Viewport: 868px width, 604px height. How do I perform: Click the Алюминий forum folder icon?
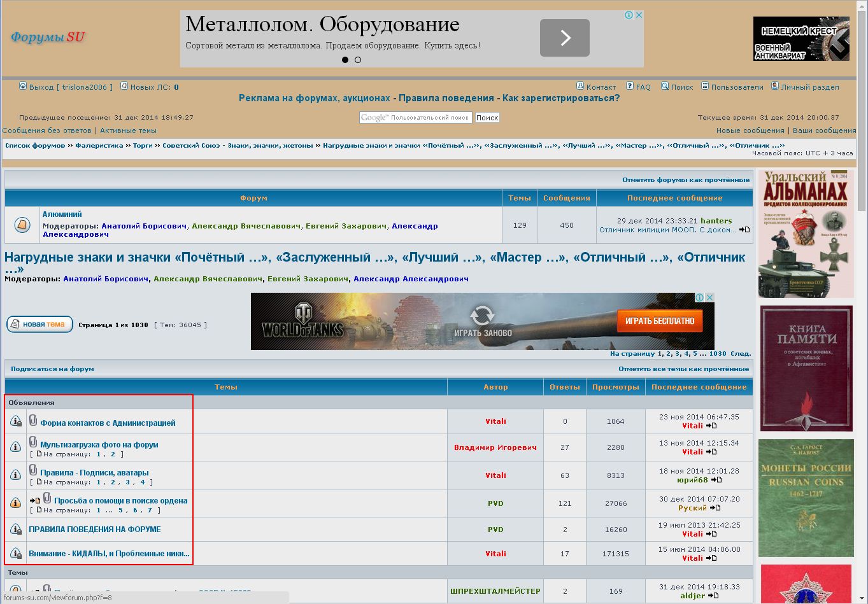click(x=22, y=225)
